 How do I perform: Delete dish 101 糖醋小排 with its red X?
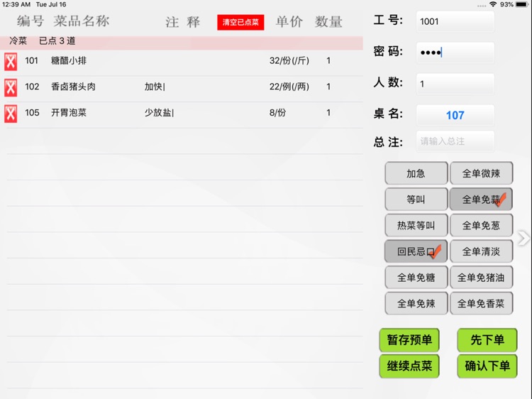pos(11,61)
